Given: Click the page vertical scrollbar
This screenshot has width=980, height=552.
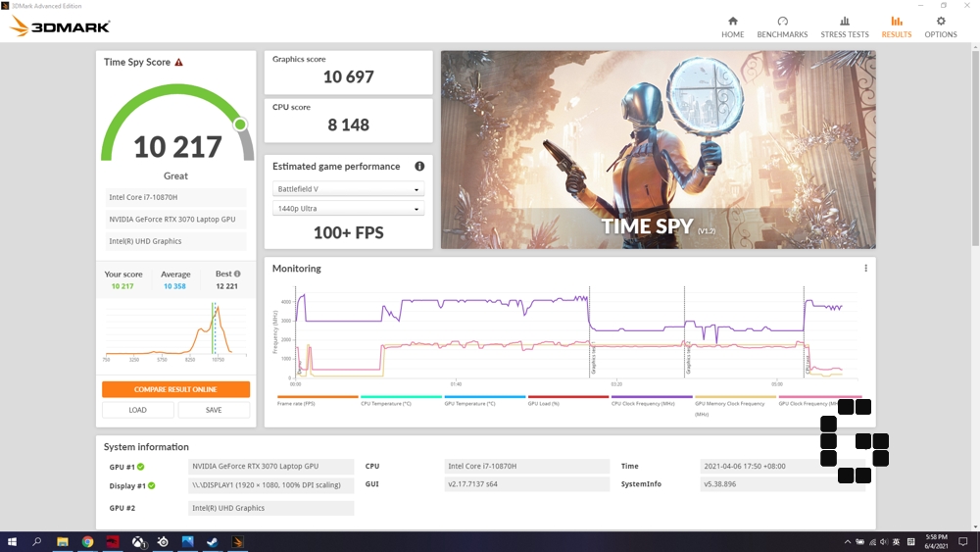Looking at the screenshot, I should tap(975, 148).
